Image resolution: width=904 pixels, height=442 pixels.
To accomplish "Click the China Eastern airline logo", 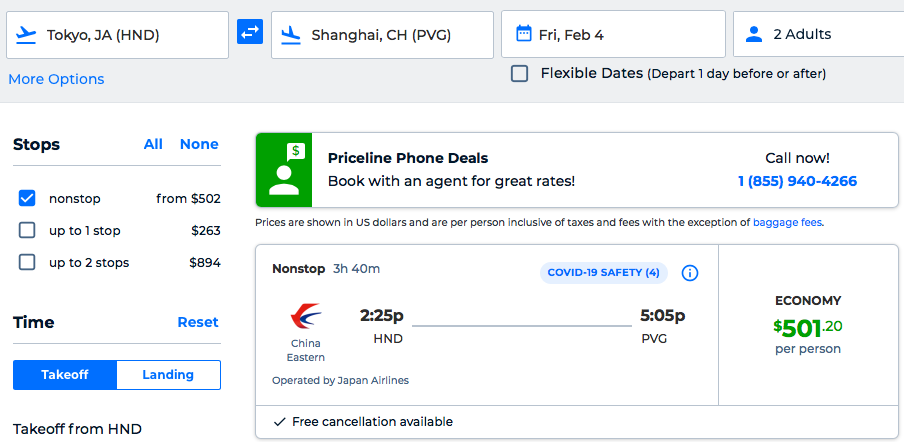I will coord(306,317).
